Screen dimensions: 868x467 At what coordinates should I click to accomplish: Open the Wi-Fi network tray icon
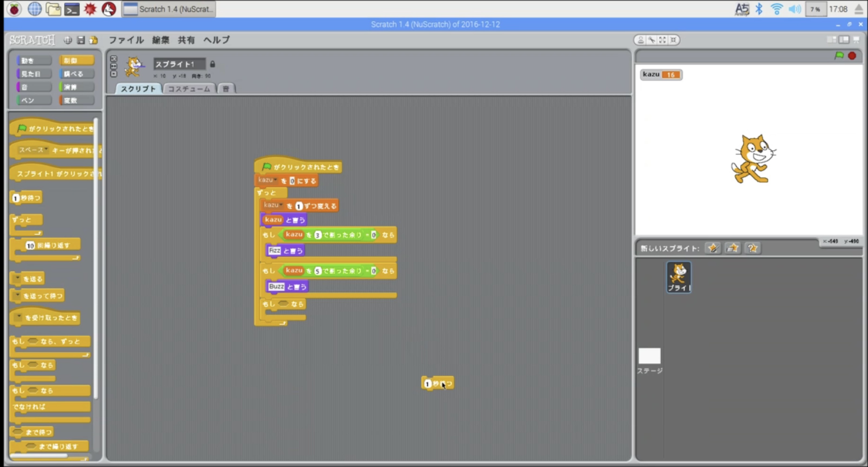coord(777,9)
